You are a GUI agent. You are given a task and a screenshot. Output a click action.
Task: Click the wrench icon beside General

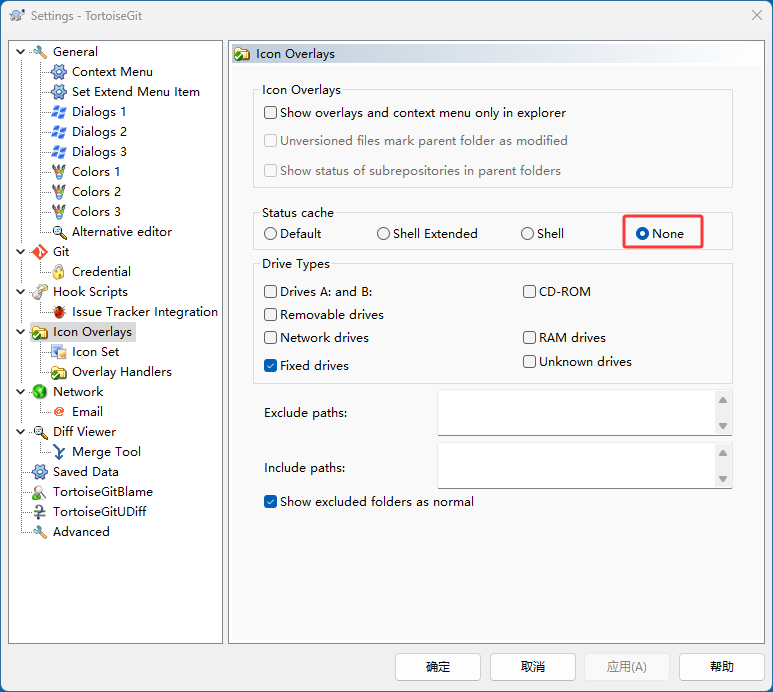pyautogui.click(x=39, y=52)
